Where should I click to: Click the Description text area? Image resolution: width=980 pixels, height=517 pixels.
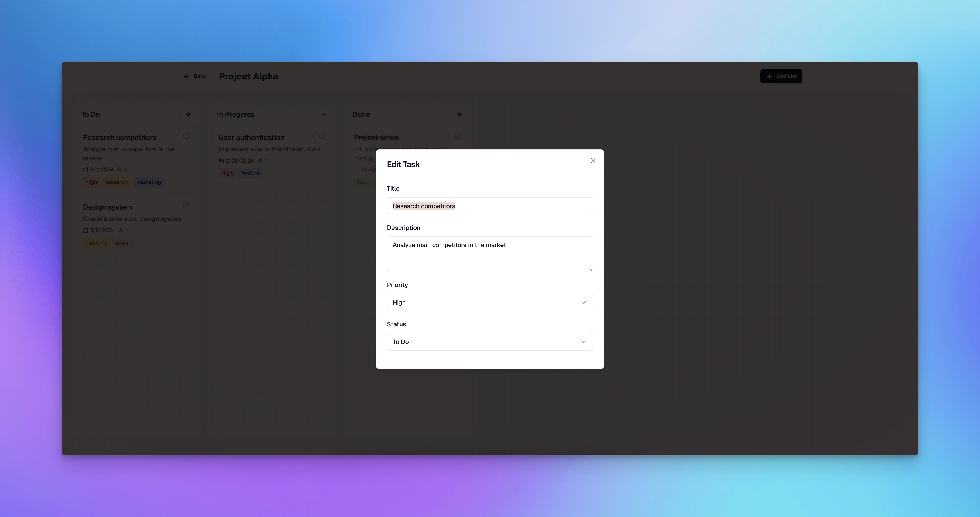490,254
